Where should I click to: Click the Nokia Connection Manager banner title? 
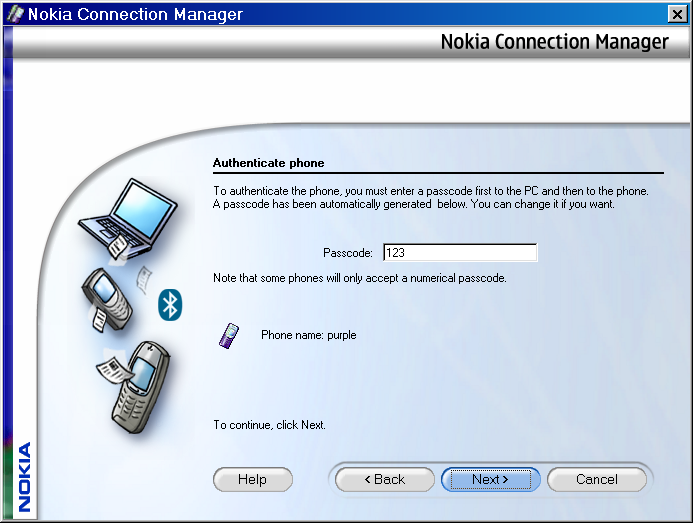pos(555,42)
